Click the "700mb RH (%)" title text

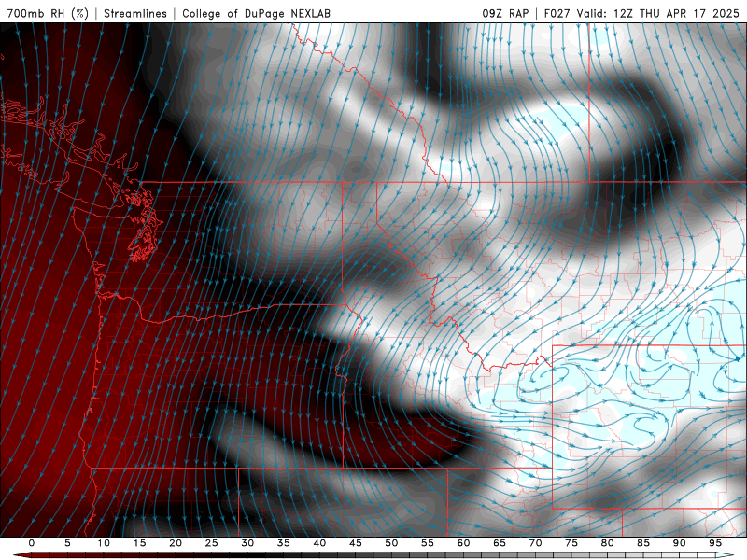click(48, 13)
